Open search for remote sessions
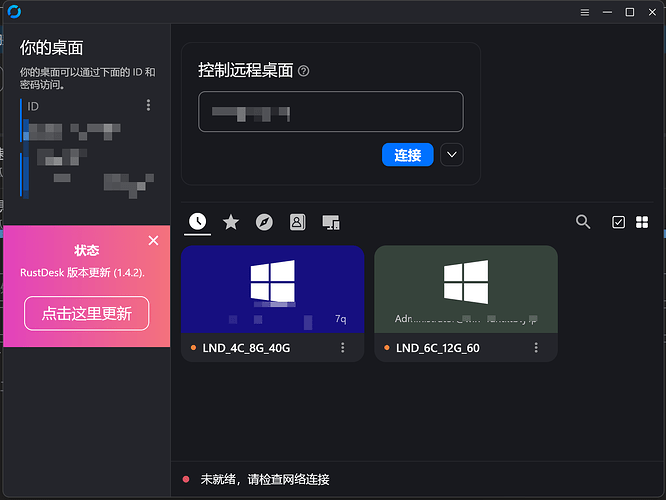The height and width of the screenshot is (500, 666). [x=583, y=222]
